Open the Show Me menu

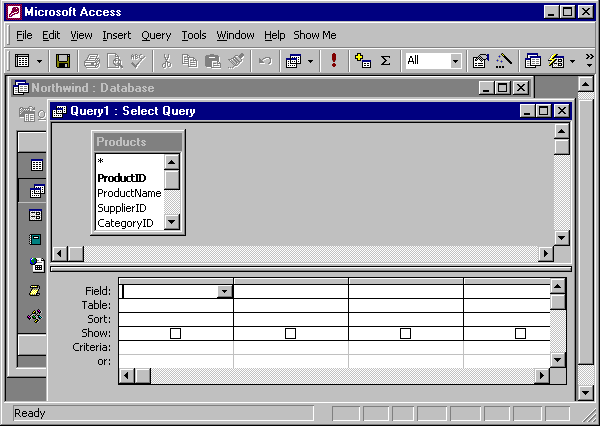pyautogui.click(x=315, y=35)
